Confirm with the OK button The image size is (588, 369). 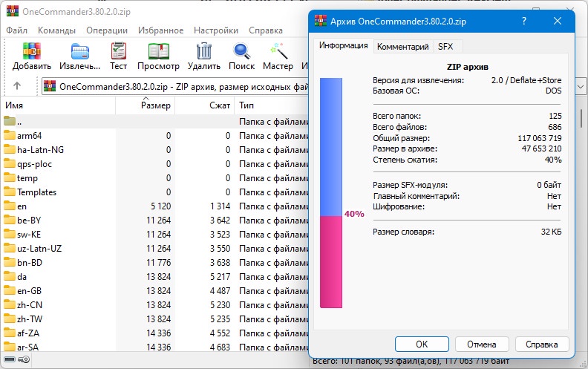pyautogui.click(x=422, y=344)
